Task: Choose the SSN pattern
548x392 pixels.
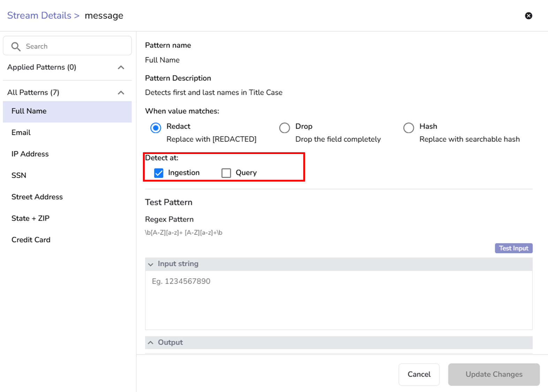Action: (19, 175)
